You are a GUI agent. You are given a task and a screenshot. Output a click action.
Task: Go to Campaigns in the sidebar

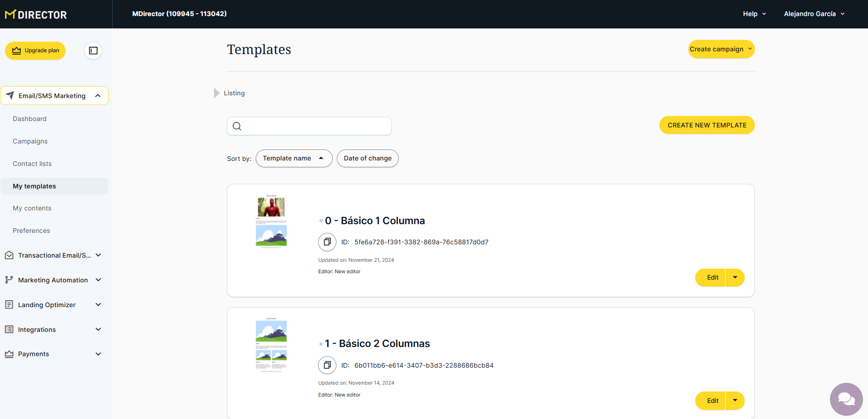(x=30, y=141)
